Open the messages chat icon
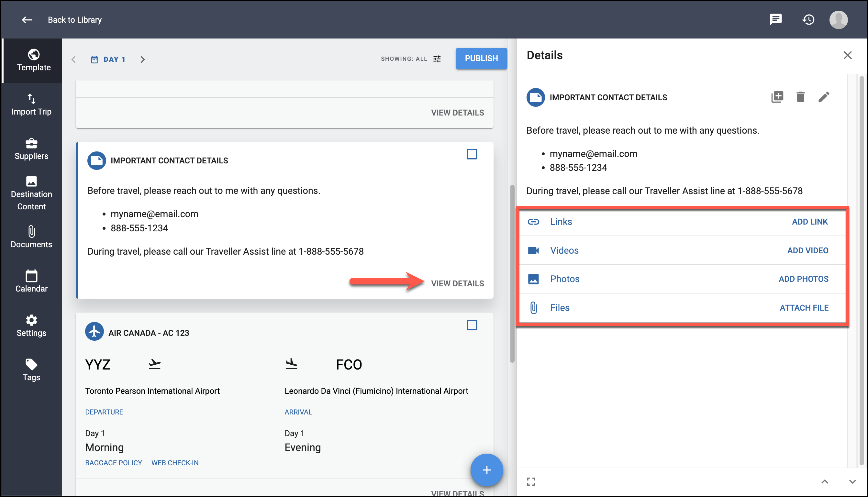868x497 pixels. pos(775,19)
